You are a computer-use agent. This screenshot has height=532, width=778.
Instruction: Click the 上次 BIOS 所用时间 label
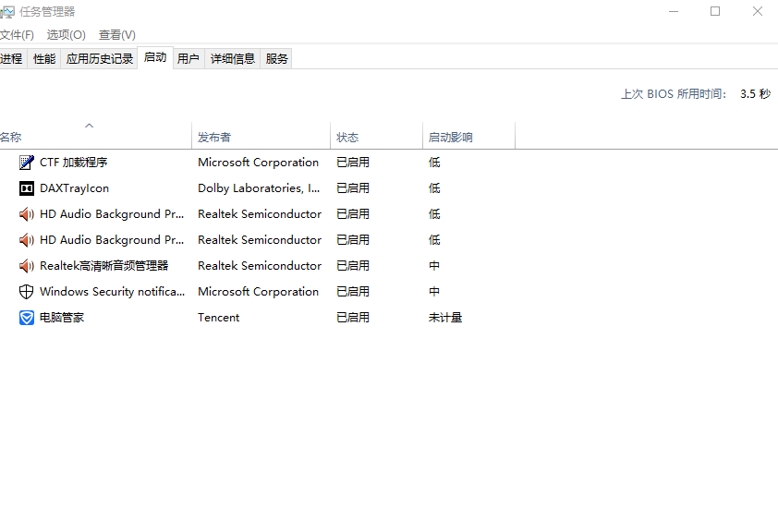coord(674,93)
